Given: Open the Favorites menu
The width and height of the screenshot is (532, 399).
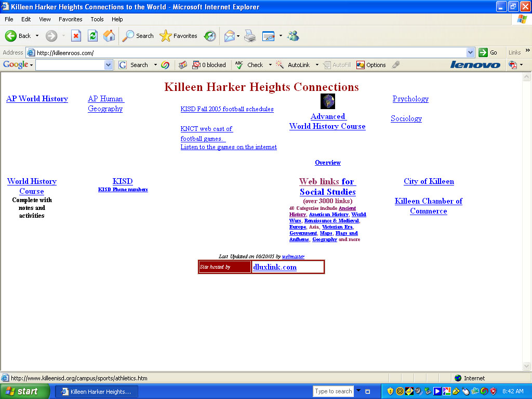Looking at the screenshot, I should tap(70, 19).
